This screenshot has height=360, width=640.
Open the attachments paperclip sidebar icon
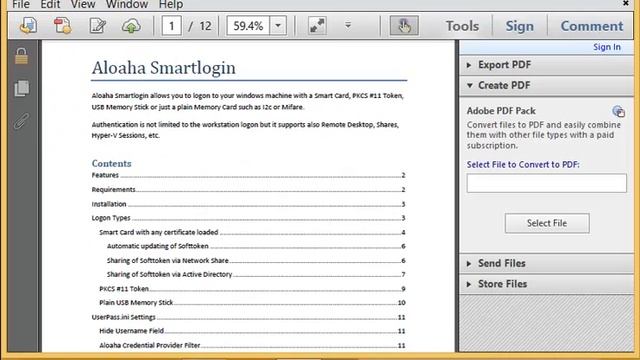[x=22, y=121]
